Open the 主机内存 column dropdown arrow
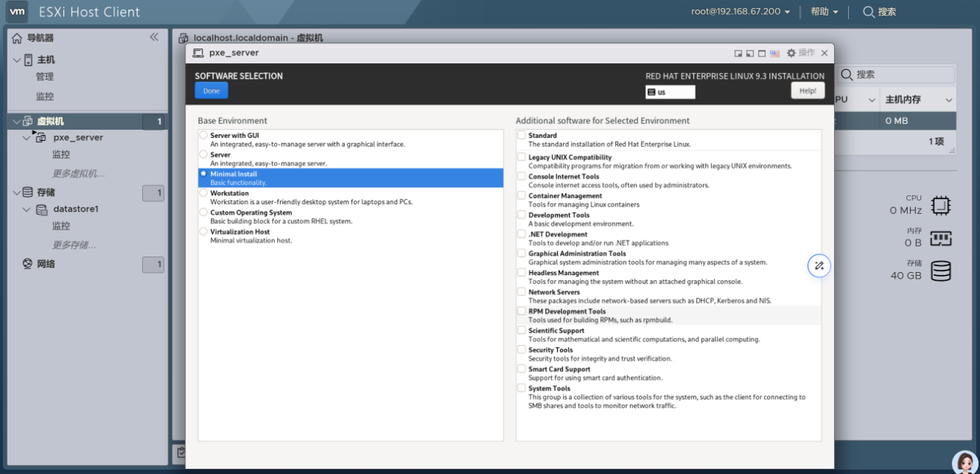The image size is (980, 474). [x=949, y=100]
